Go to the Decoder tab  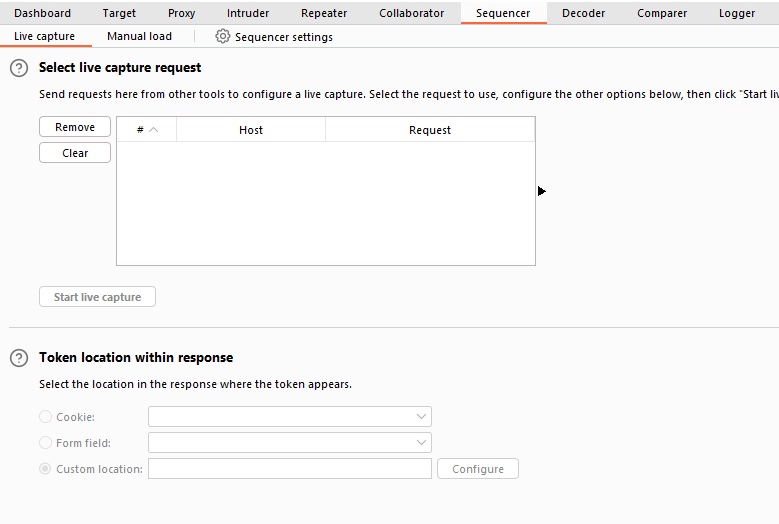point(583,13)
